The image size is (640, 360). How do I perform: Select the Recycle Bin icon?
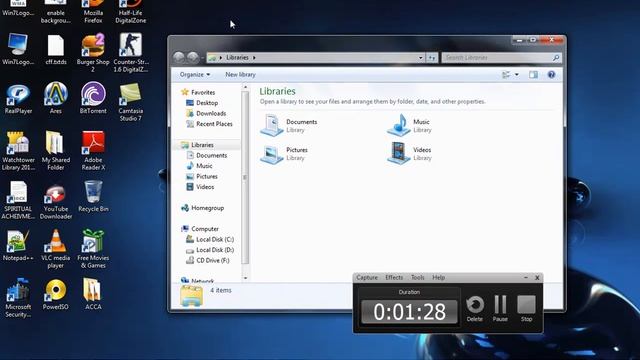pos(93,197)
